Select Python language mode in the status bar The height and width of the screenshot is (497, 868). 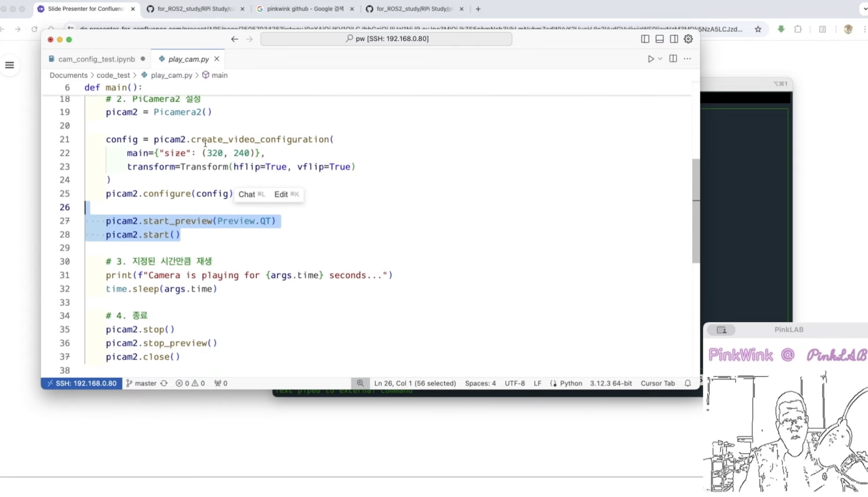pyautogui.click(x=570, y=383)
